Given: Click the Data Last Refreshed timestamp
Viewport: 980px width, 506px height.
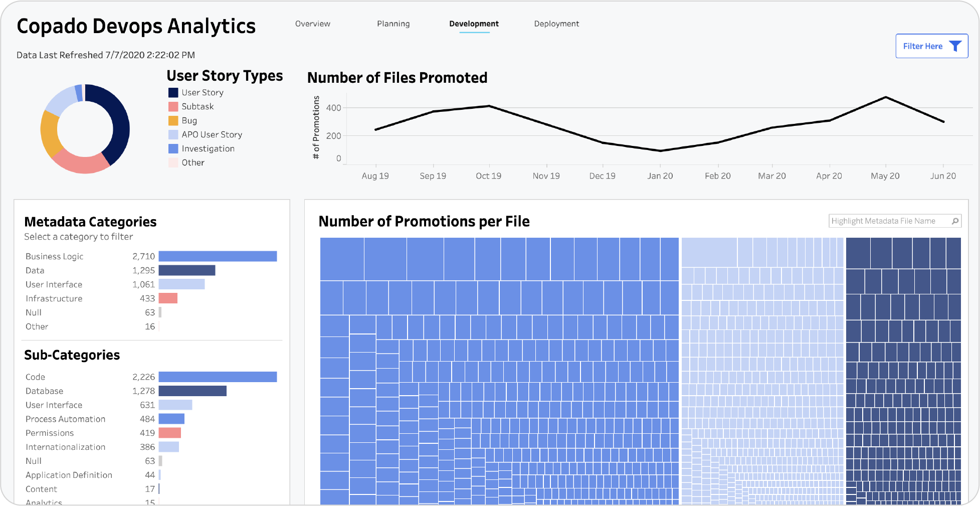Looking at the screenshot, I should tap(106, 55).
